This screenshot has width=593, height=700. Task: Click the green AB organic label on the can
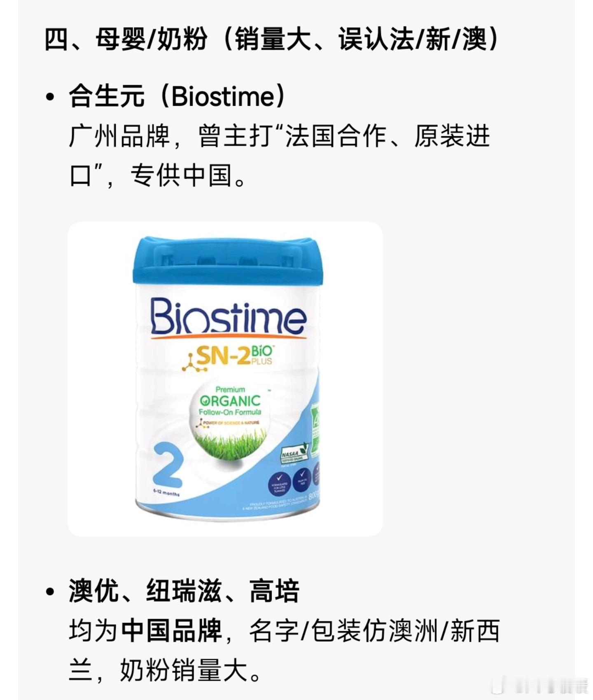[x=315, y=430]
